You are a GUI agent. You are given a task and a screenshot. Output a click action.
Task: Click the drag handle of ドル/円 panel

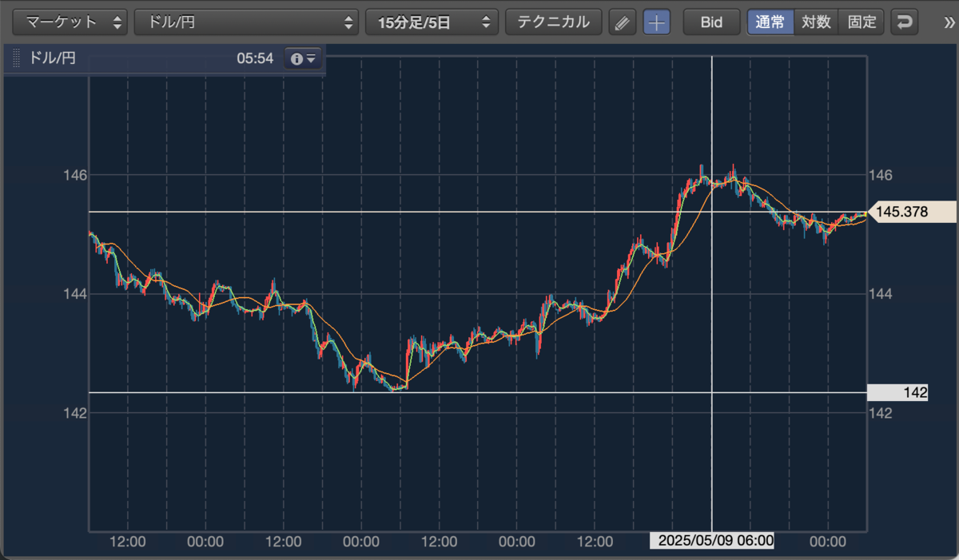tap(16, 58)
